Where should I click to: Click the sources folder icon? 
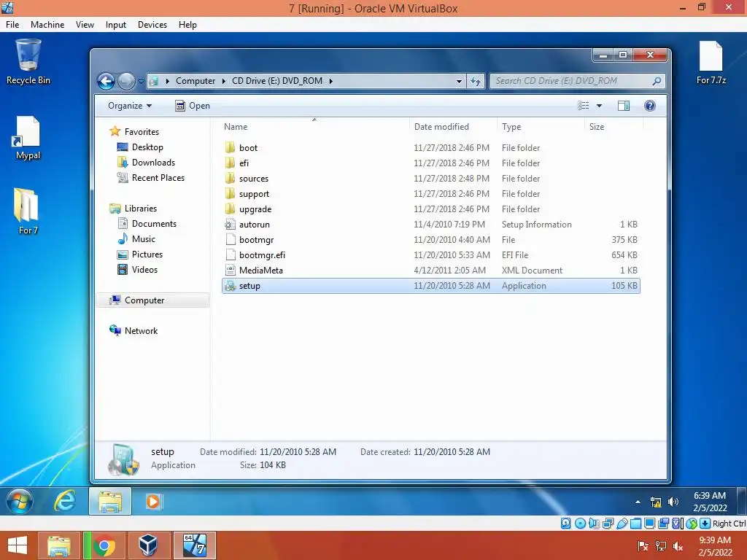[x=230, y=178]
